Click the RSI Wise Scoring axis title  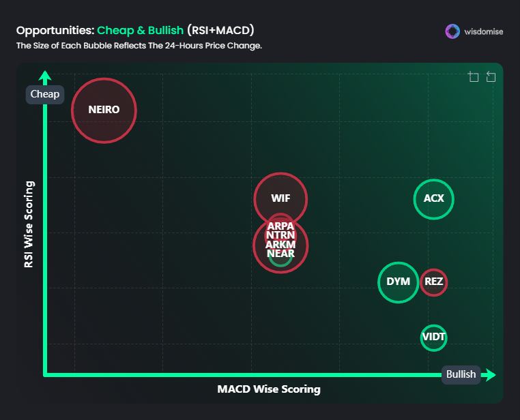coord(29,224)
